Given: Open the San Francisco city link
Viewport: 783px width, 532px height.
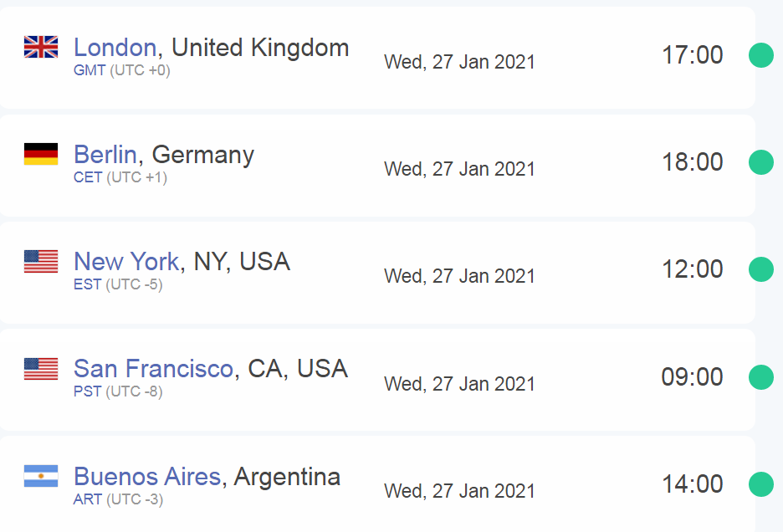Looking at the screenshot, I should coord(153,369).
